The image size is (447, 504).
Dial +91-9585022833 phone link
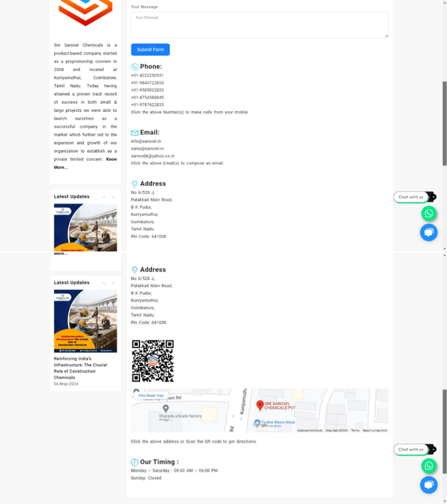[x=147, y=91]
